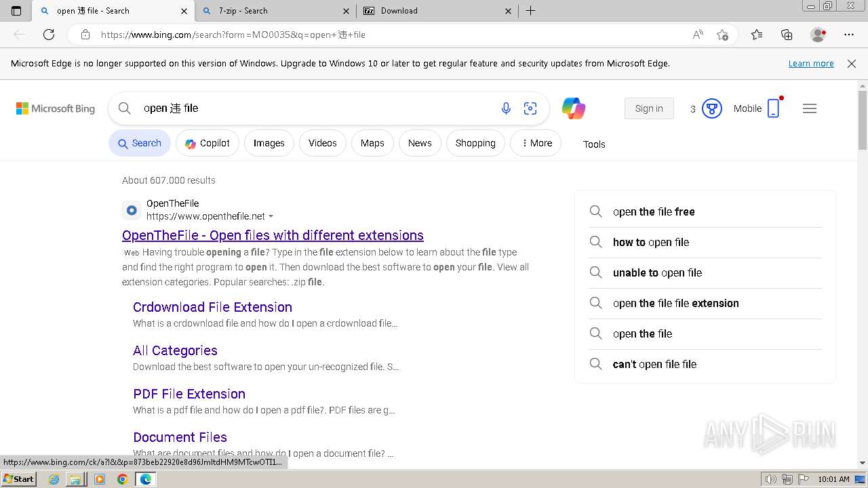The image size is (868, 488).
Task: Open Edge Settings and more (three dots)
Action: click(x=849, y=35)
